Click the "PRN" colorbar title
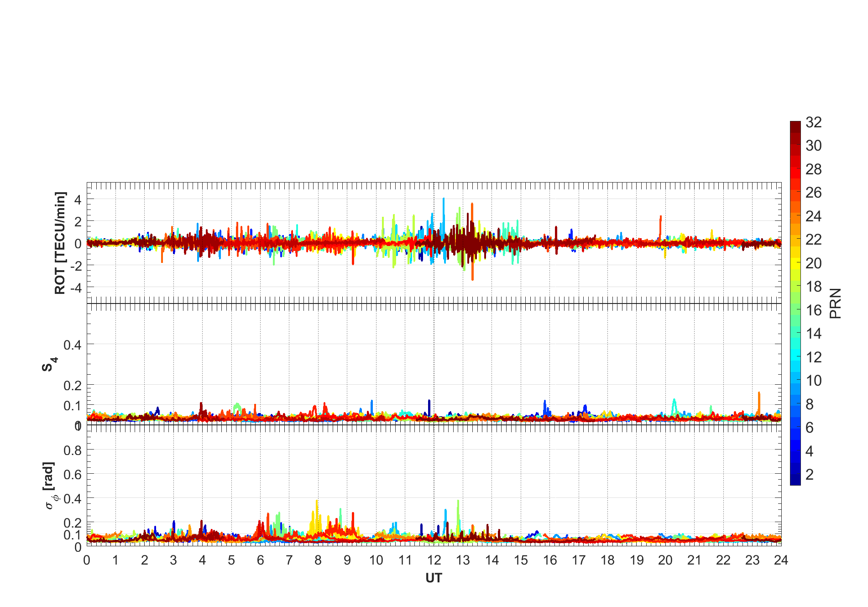Screen dimensions: 868x607 (835, 303)
